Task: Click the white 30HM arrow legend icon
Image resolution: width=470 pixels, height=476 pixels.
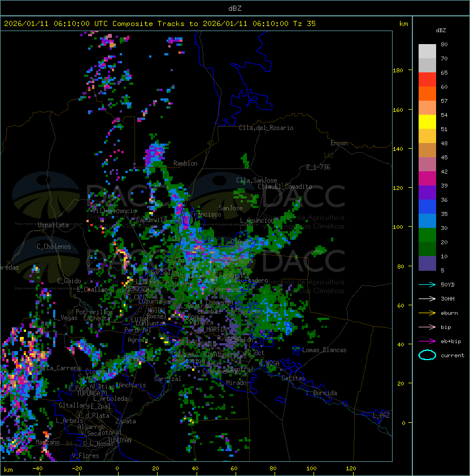Action: [x=427, y=298]
